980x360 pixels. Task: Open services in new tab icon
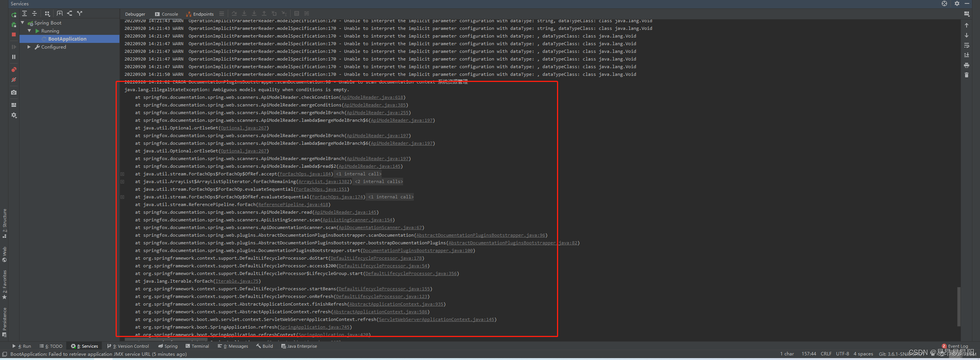(x=60, y=13)
